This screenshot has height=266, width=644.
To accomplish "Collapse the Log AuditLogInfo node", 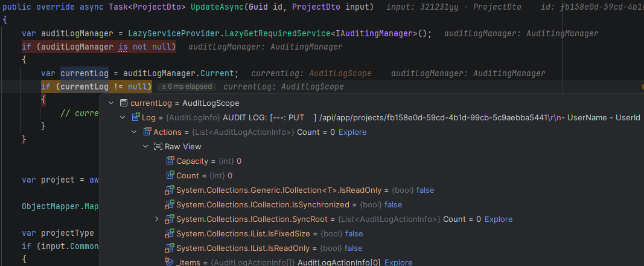I will tap(123, 117).
